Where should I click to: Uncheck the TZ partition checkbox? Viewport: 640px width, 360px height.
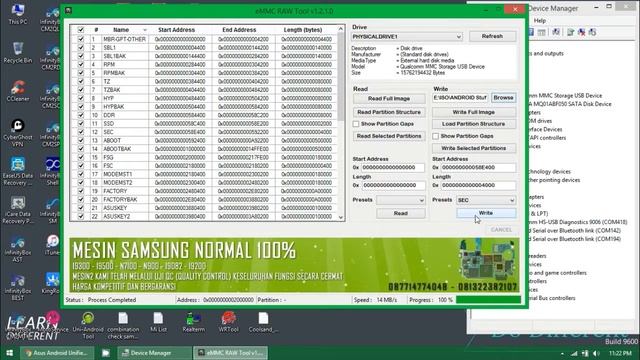(80, 81)
